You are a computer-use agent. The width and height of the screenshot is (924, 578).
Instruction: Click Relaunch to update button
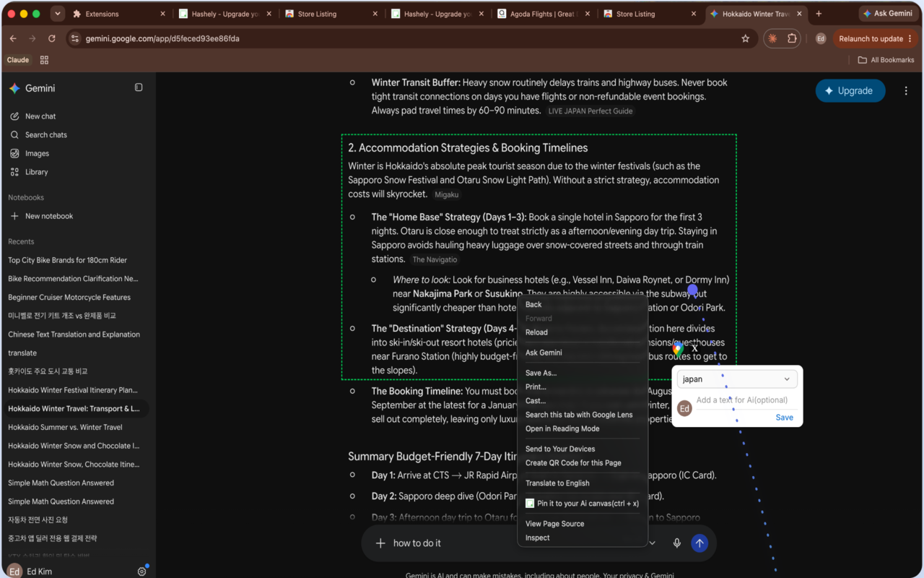point(874,38)
